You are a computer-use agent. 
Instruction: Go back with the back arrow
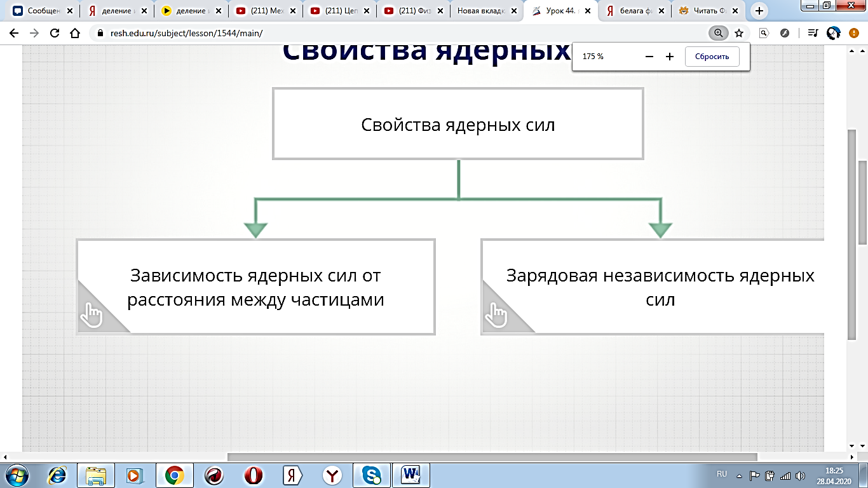point(14,34)
